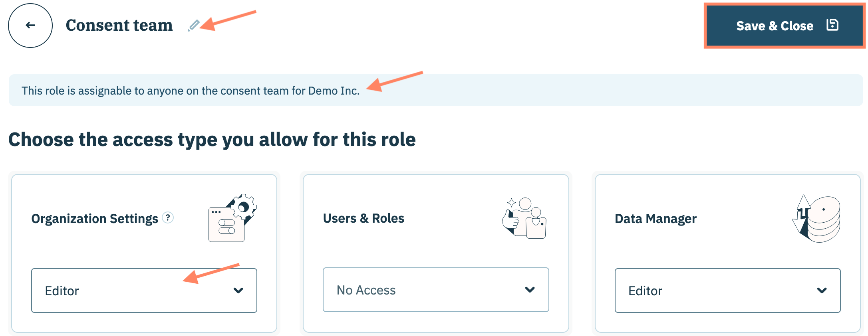Expand the chevron beside No Access
Image resolution: width=868 pixels, height=336 pixels.
coord(530,290)
